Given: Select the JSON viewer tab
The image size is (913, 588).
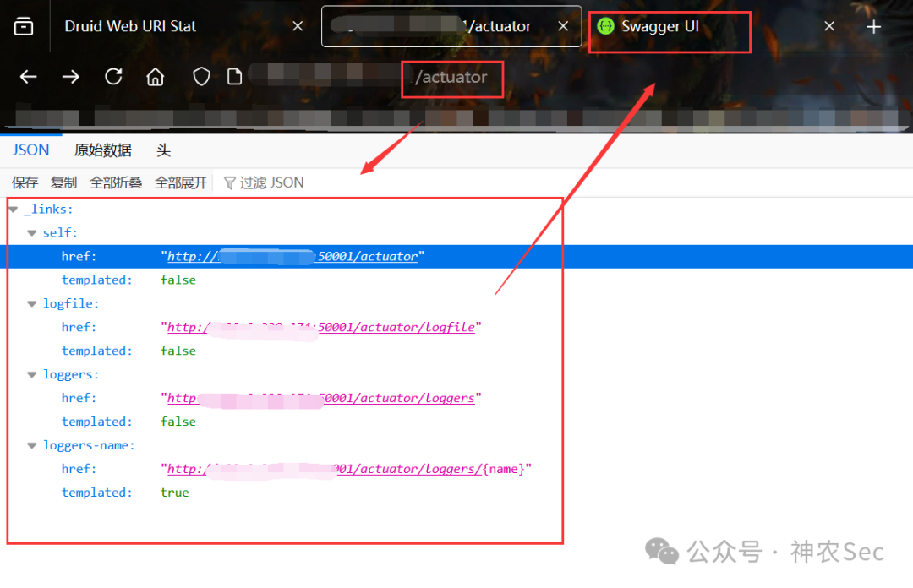Looking at the screenshot, I should pos(31,150).
